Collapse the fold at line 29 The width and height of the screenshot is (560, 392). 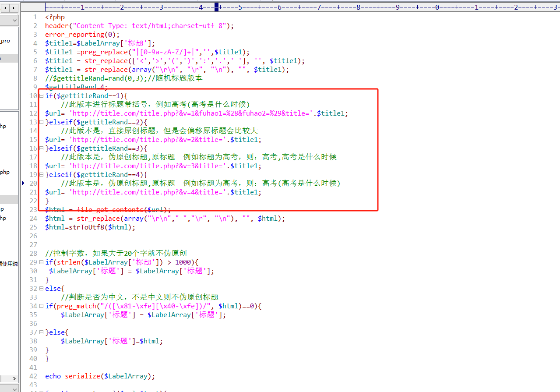pyautogui.click(x=41, y=262)
